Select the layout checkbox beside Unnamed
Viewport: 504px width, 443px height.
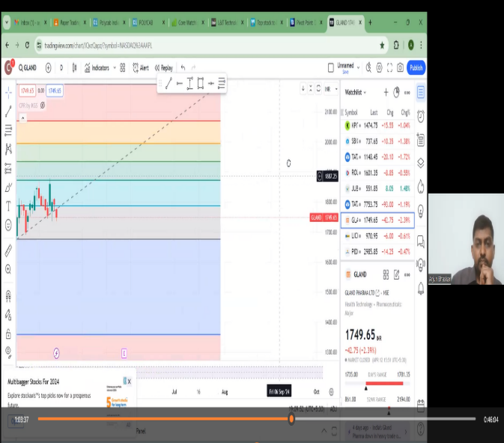coord(331,68)
